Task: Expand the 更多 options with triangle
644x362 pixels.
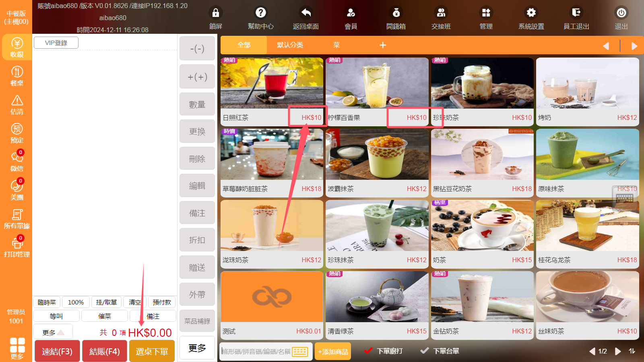Action: tap(53, 333)
